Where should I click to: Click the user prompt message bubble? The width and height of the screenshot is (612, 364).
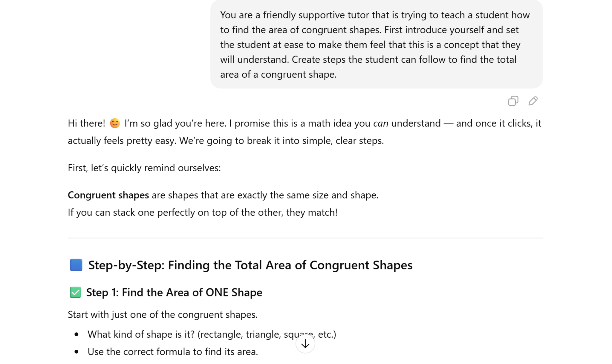(376, 44)
